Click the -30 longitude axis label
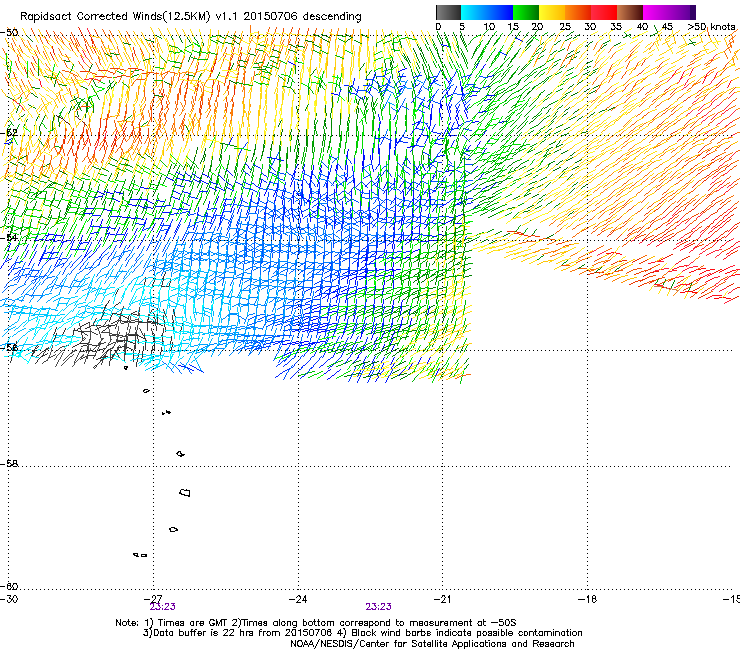The height and width of the screenshot is (650, 740). [9, 599]
